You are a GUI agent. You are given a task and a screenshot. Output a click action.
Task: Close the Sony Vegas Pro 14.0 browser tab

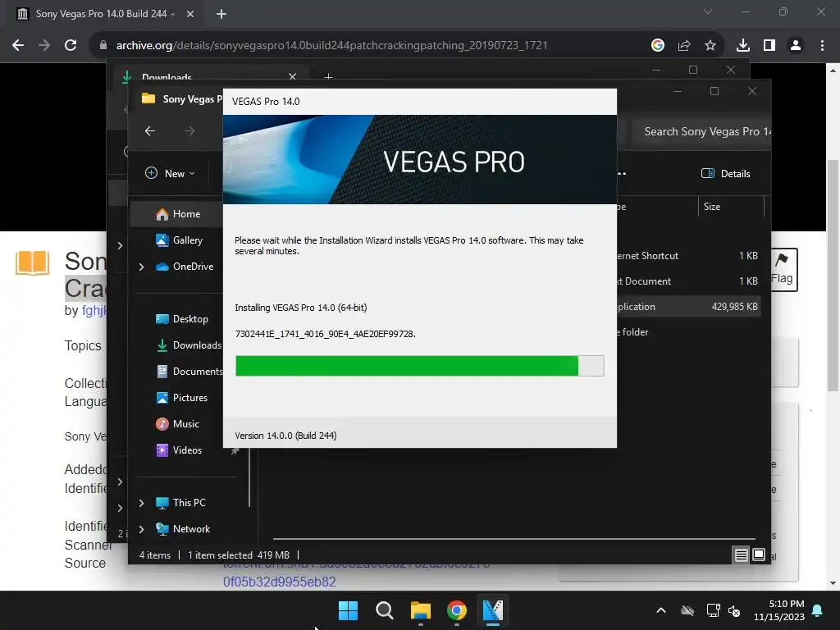click(x=190, y=14)
